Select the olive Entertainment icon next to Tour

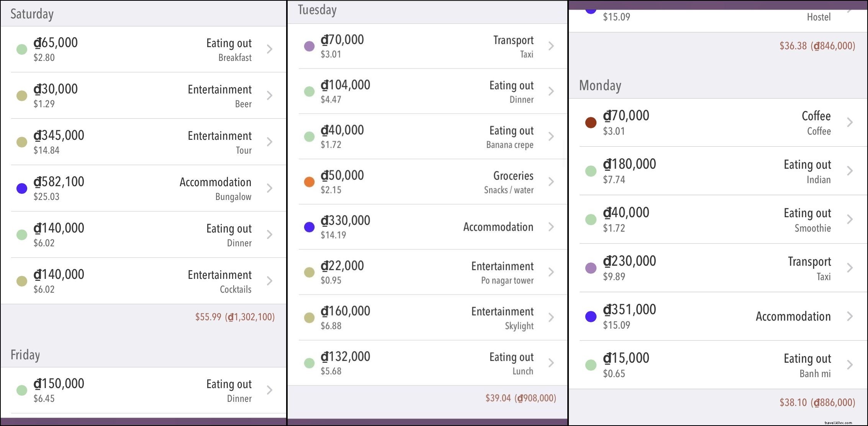[x=22, y=142]
